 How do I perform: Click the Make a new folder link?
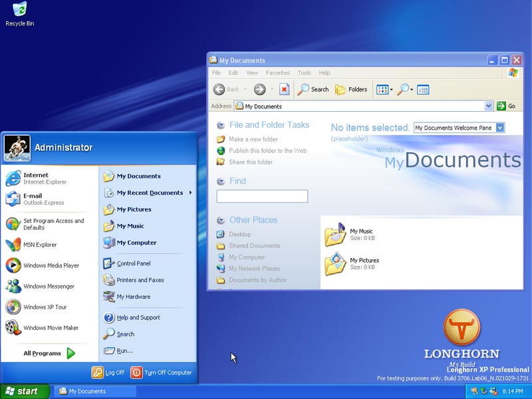(253, 140)
